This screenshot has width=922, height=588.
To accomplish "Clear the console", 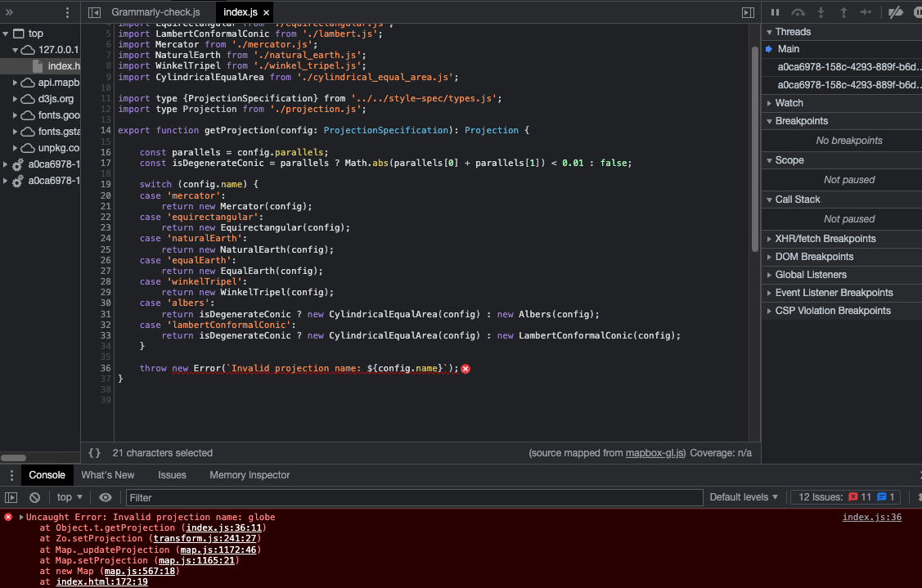I will [34, 497].
